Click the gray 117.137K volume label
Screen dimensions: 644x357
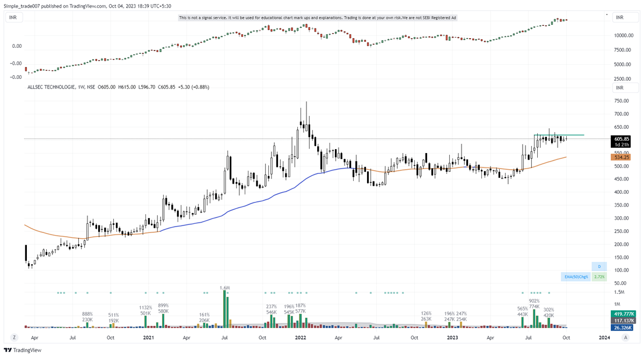pyautogui.click(x=623, y=320)
